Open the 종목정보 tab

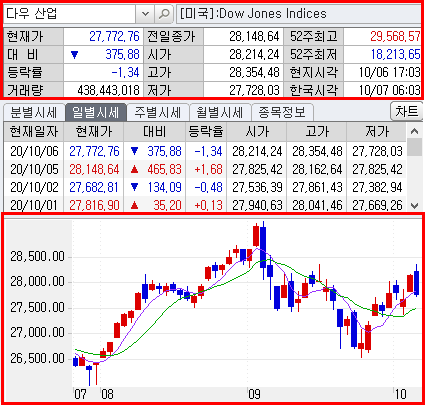[282, 112]
